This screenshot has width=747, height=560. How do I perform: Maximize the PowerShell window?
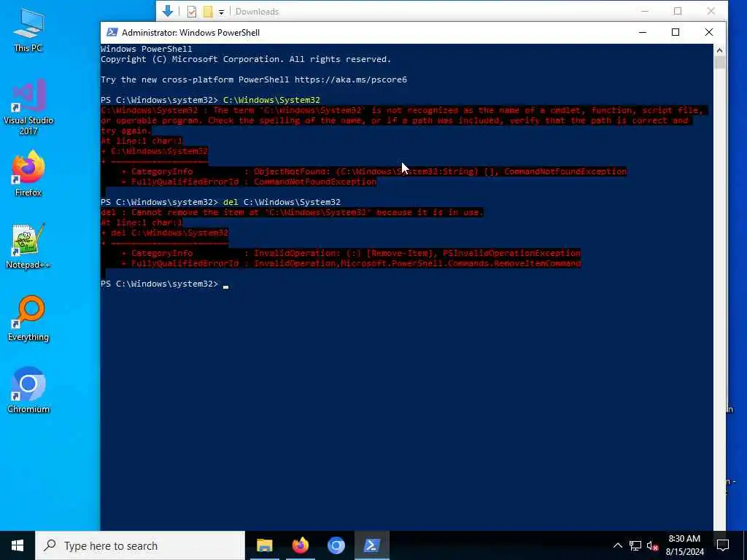pos(676,32)
